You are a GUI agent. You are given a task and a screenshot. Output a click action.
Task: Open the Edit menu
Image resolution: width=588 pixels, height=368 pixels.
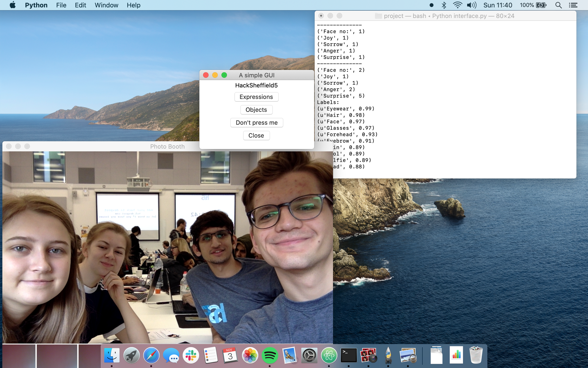[80, 5]
